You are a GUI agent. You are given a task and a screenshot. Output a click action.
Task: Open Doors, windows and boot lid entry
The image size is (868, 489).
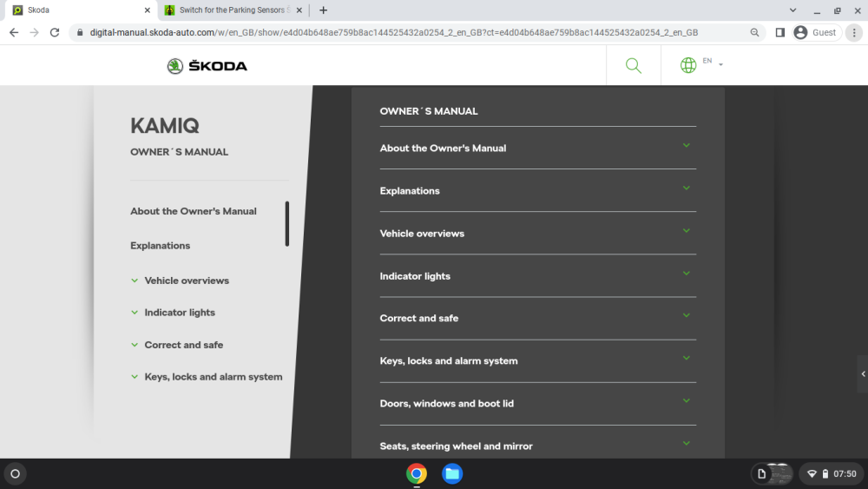coord(447,404)
